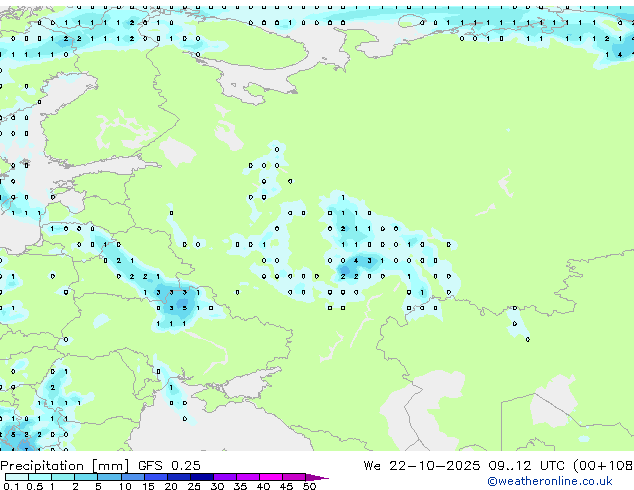Click the 5–10 mm legend color box
The height and width of the screenshot is (490, 634).
point(110,477)
